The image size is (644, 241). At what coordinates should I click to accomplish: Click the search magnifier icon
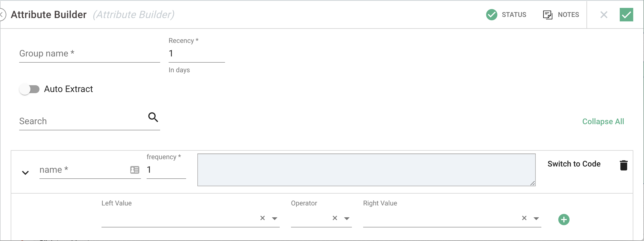pos(153,117)
